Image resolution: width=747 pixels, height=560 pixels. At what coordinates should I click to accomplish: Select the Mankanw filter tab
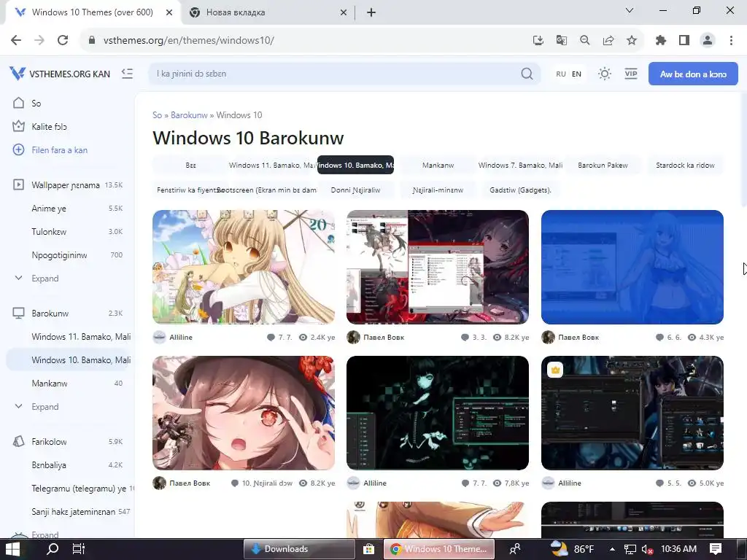point(438,166)
